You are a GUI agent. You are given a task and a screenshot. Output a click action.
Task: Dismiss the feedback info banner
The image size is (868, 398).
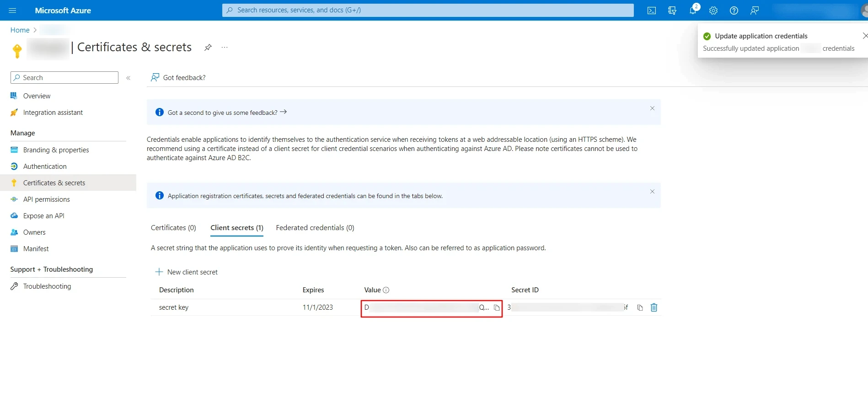click(x=652, y=108)
